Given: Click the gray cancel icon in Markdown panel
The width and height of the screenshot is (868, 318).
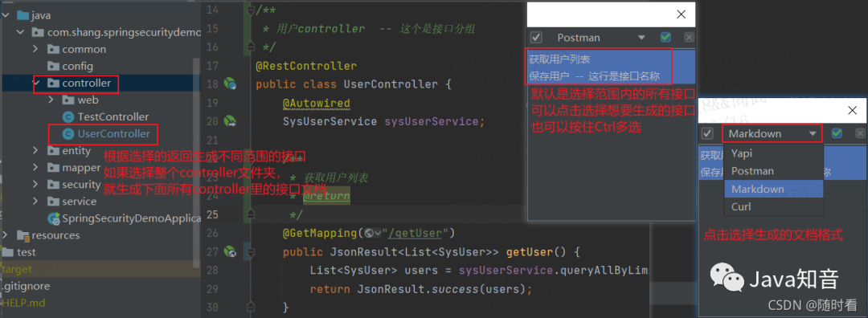Looking at the screenshot, I should [x=860, y=133].
